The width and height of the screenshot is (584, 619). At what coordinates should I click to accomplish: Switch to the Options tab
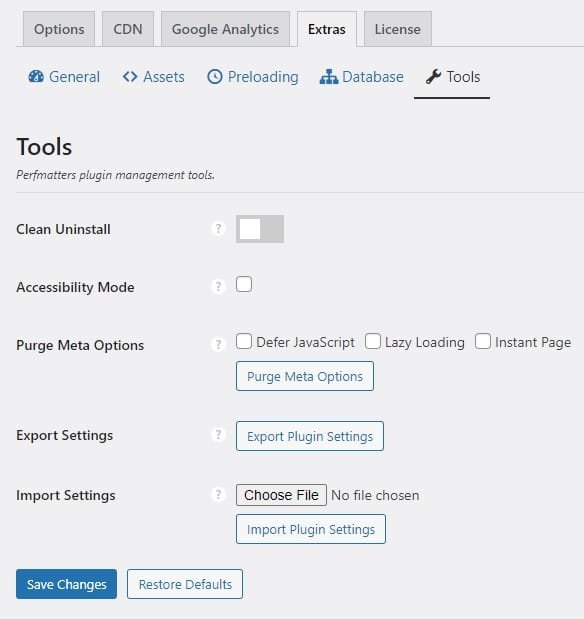tap(59, 29)
